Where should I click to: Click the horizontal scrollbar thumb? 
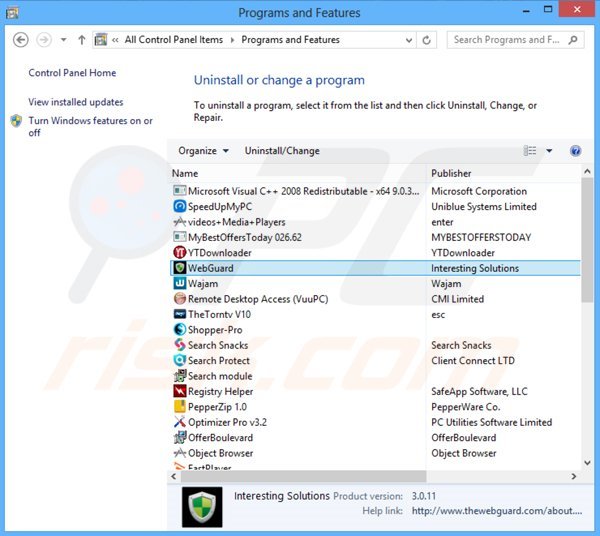pos(303,476)
